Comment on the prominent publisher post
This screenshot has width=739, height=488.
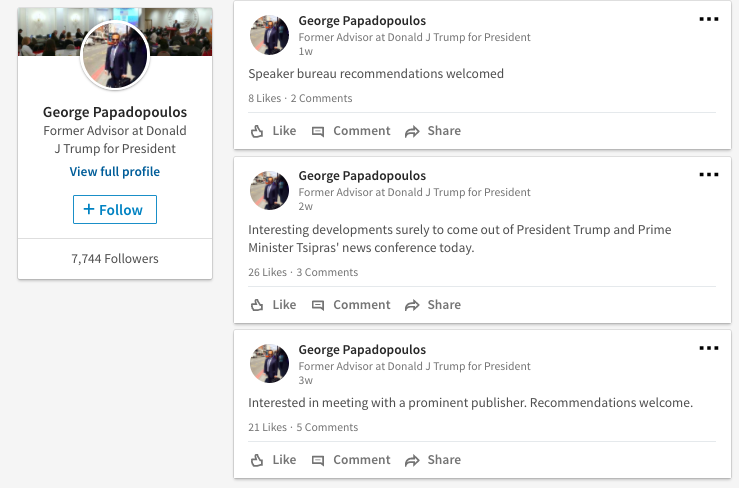click(x=351, y=460)
